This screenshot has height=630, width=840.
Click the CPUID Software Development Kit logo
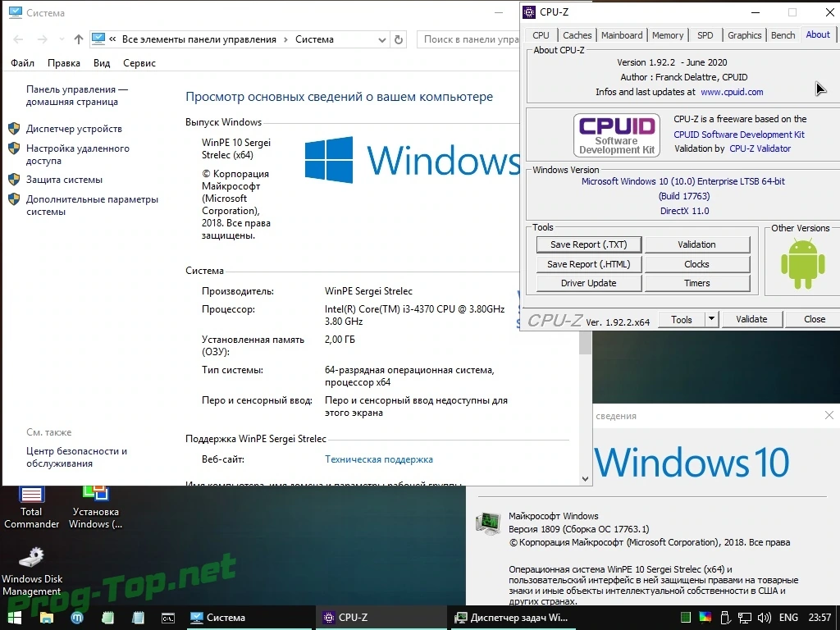point(617,135)
